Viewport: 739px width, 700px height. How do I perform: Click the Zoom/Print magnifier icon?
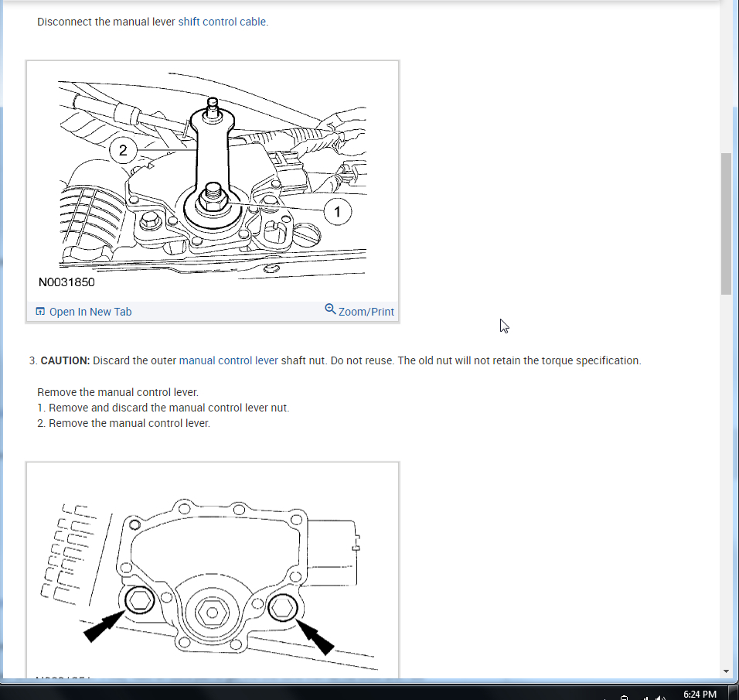click(330, 309)
